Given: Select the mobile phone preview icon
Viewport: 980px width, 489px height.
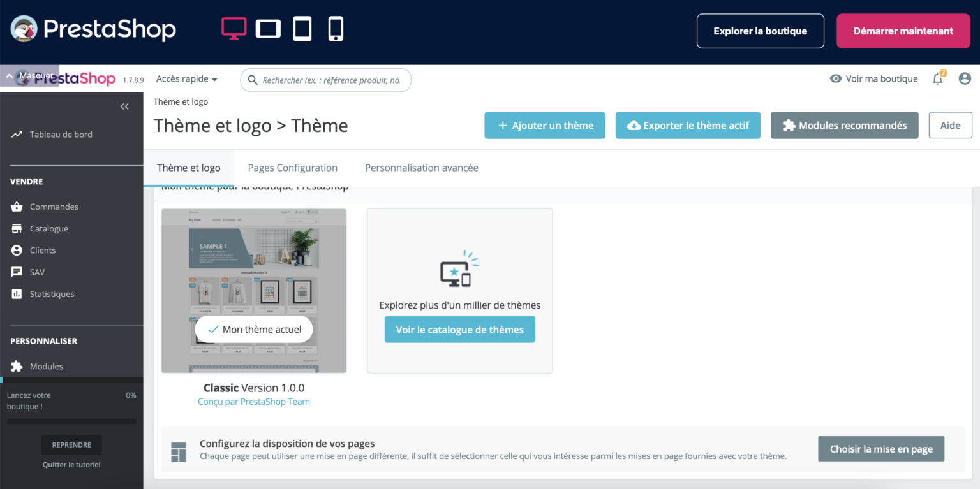Looking at the screenshot, I should [x=336, y=29].
